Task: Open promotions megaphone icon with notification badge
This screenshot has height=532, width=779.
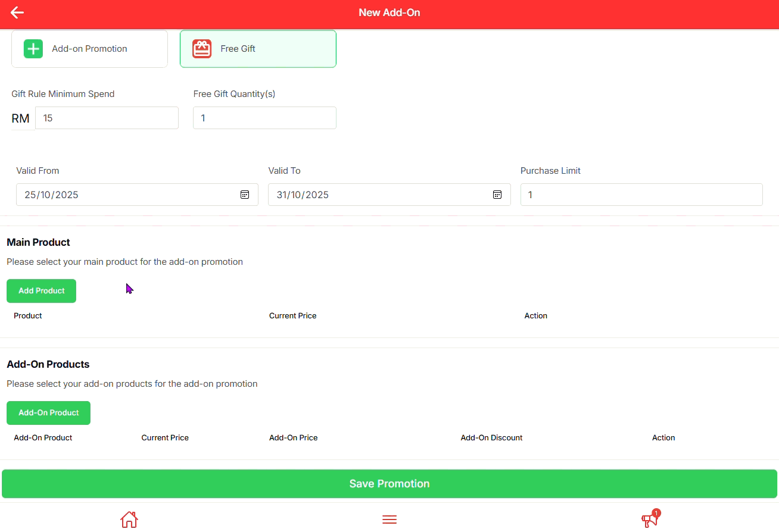Action: [649, 520]
